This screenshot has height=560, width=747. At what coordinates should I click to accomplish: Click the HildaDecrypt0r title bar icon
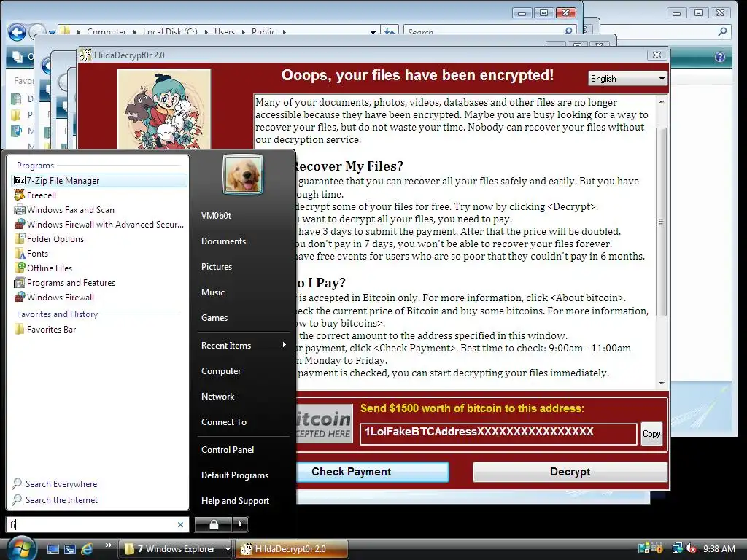pos(85,55)
